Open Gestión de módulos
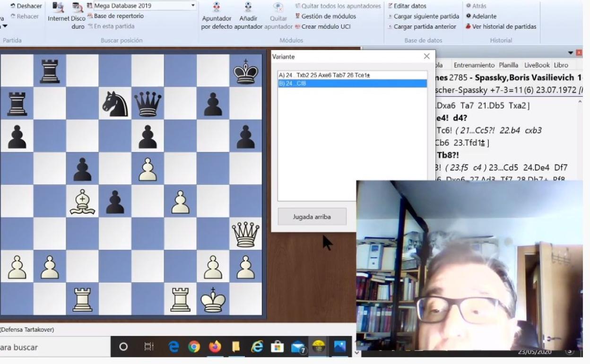 coord(325,16)
